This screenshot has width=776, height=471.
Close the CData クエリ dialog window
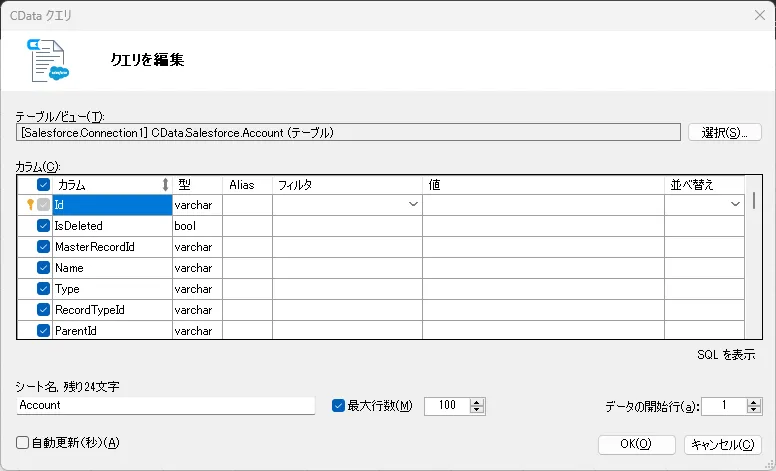[757, 15]
